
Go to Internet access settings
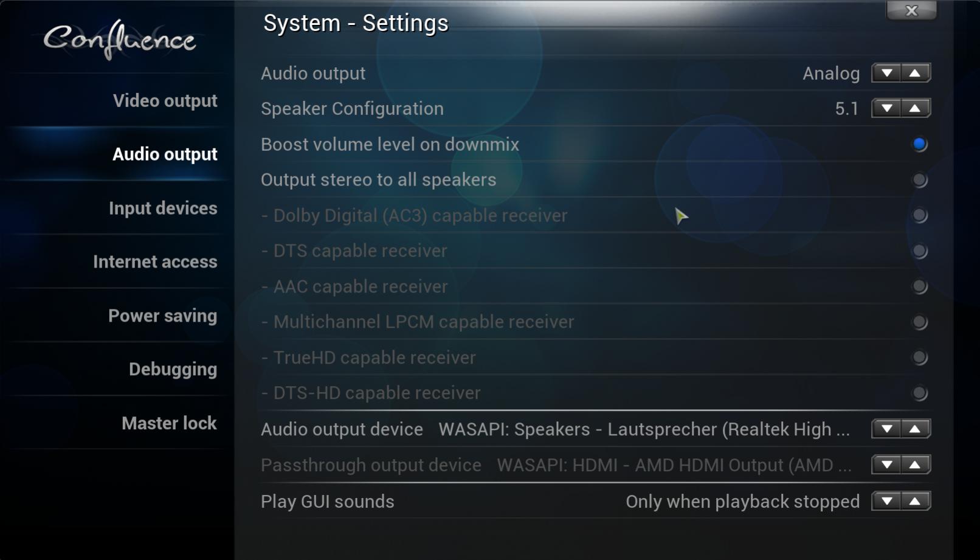tap(155, 261)
